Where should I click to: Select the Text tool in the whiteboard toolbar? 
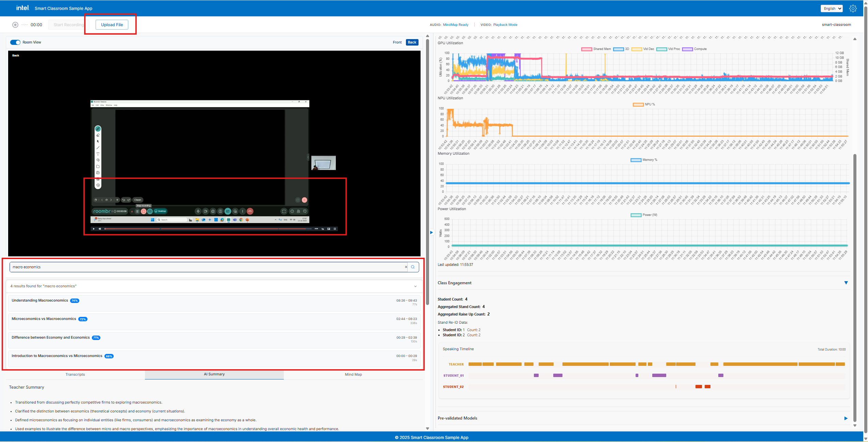coord(98,154)
